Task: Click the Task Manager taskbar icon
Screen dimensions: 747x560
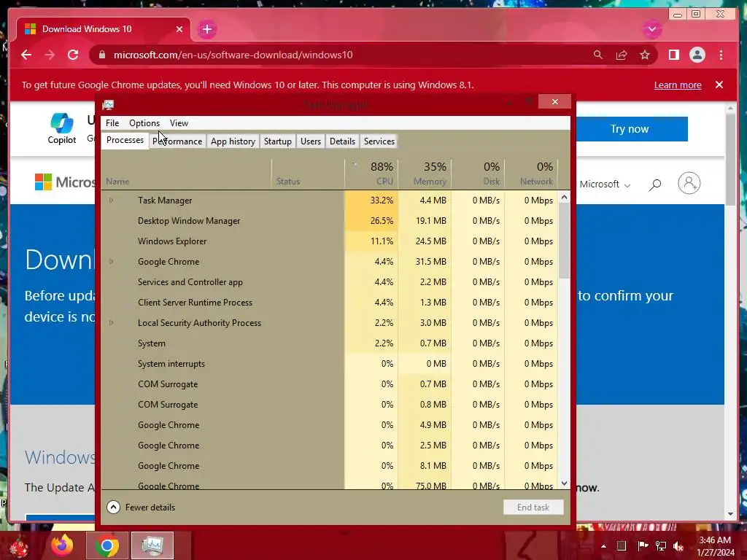Action: [x=152, y=545]
